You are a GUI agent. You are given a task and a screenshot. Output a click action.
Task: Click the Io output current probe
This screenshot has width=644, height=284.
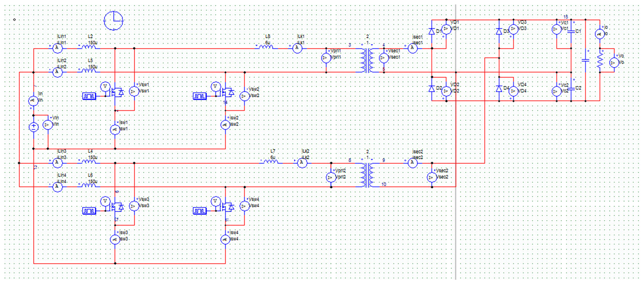pyautogui.click(x=600, y=34)
